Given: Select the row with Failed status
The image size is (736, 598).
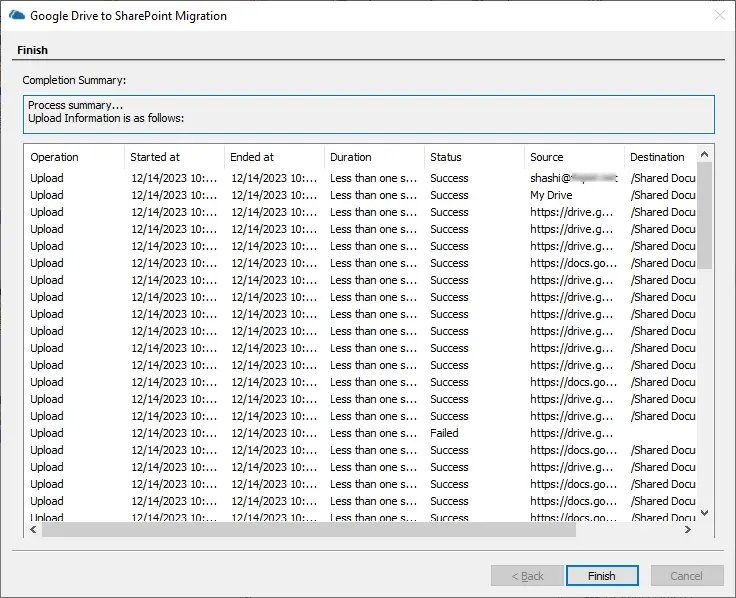Looking at the screenshot, I should pyautogui.click(x=360, y=433).
